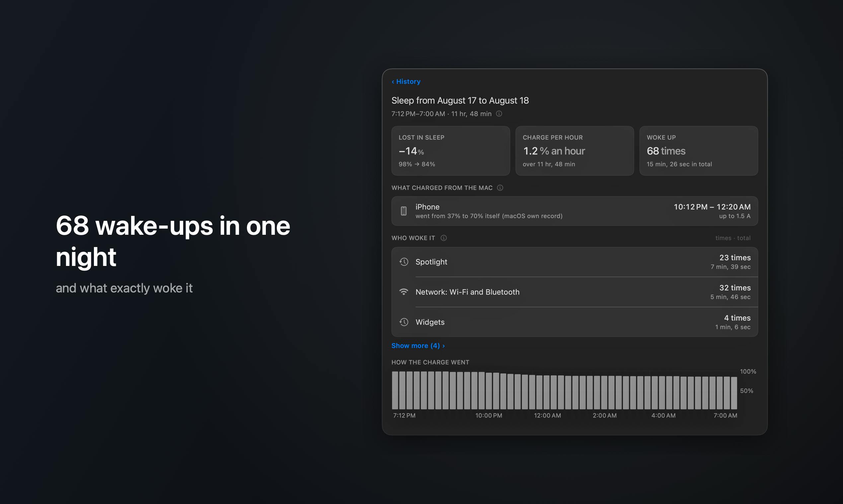Click '15 min, 26 sec in total'

pos(679,164)
